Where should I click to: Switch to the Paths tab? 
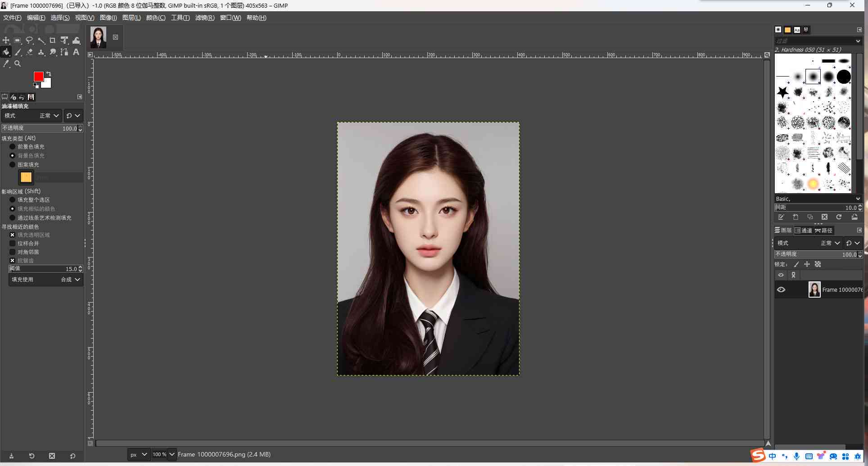click(824, 231)
